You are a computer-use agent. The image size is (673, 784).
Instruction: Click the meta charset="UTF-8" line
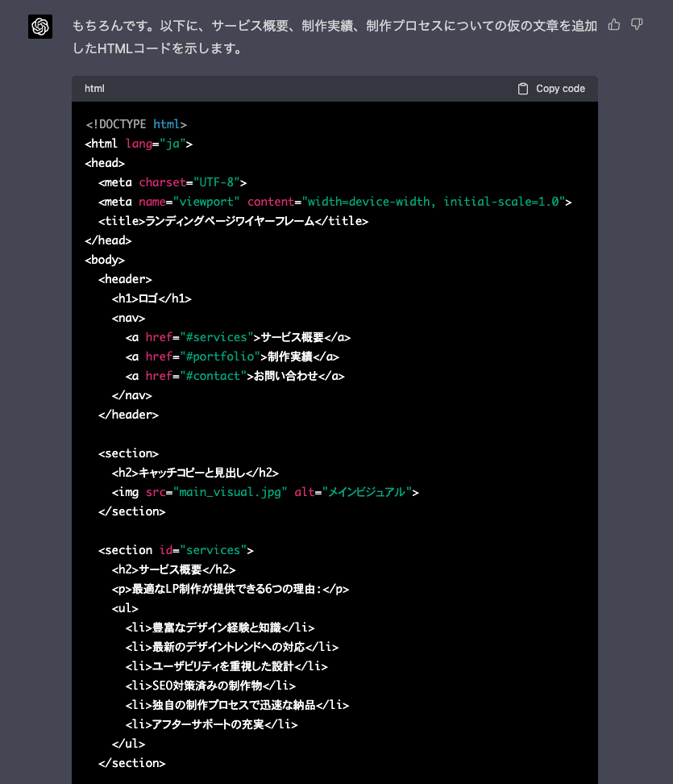click(172, 182)
